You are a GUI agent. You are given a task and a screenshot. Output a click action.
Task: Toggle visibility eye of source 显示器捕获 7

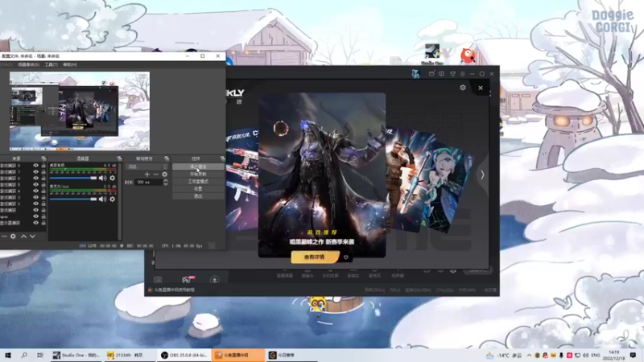[x=35, y=172]
